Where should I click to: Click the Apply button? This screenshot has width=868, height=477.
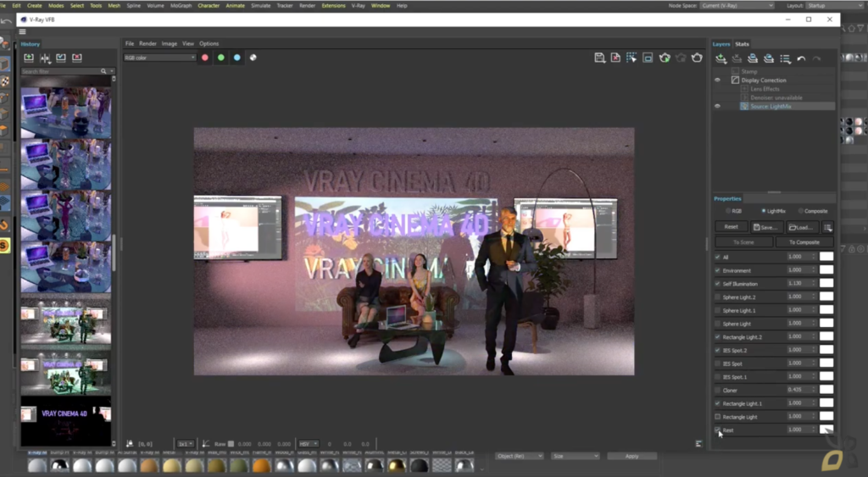coord(632,456)
